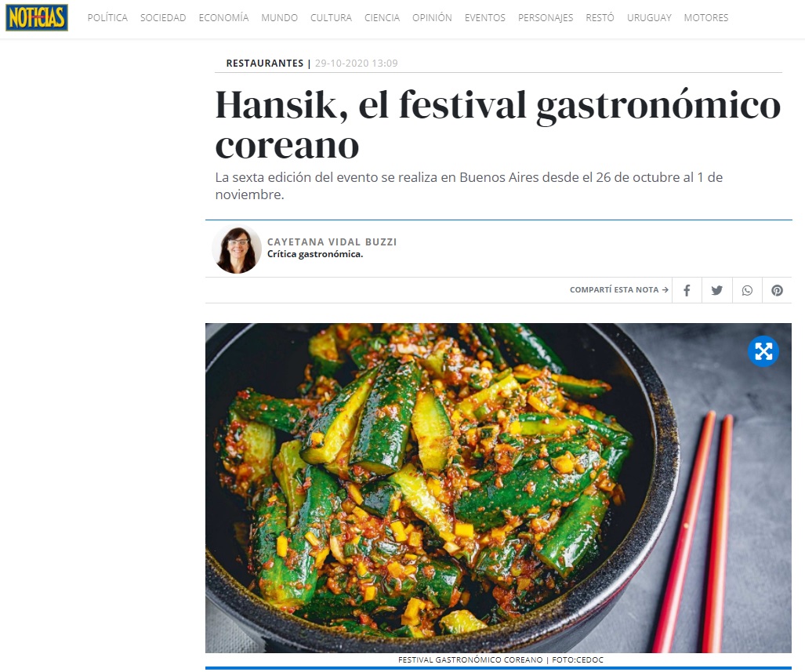
Task: Visit the Eventos section
Action: click(485, 18)
